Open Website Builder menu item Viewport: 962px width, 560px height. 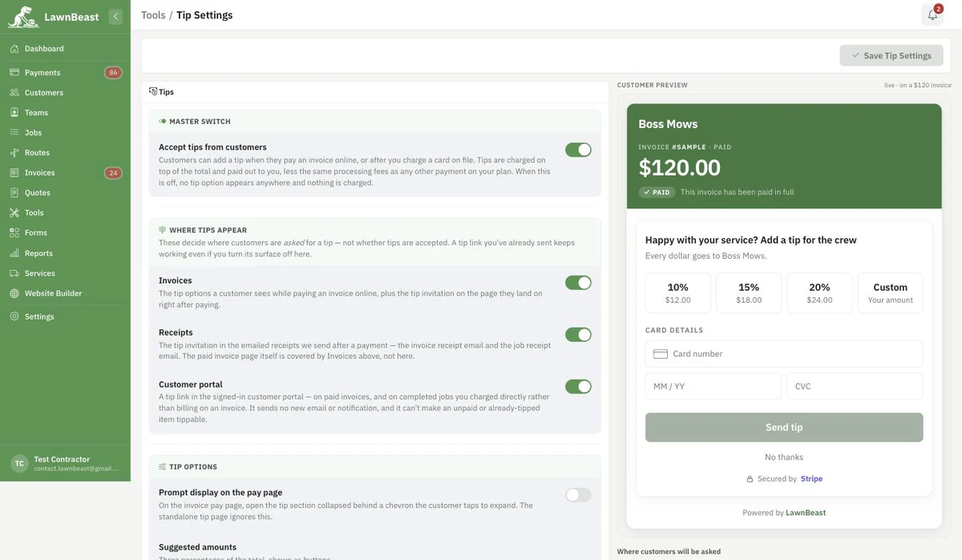coord(65,293)
